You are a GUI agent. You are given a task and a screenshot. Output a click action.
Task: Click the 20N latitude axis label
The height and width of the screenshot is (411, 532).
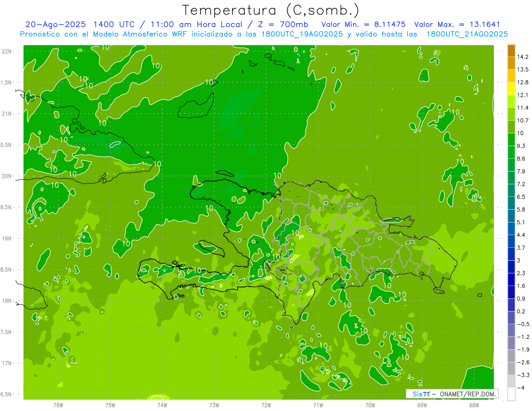(x=7, y=176)
